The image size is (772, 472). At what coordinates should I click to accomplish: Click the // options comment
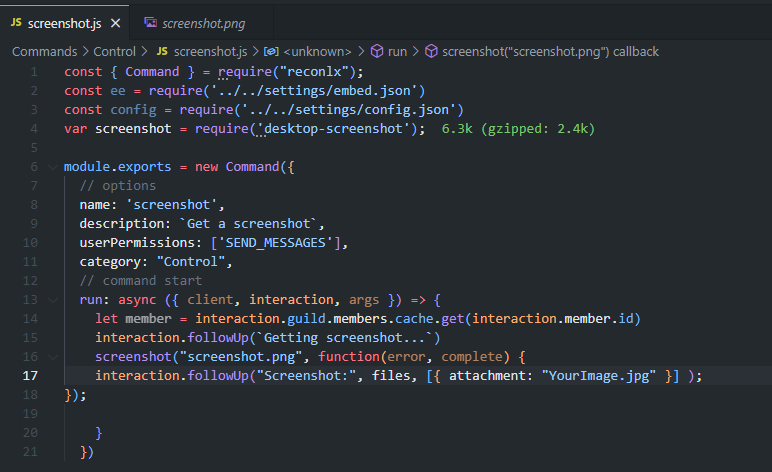point(118,186)
